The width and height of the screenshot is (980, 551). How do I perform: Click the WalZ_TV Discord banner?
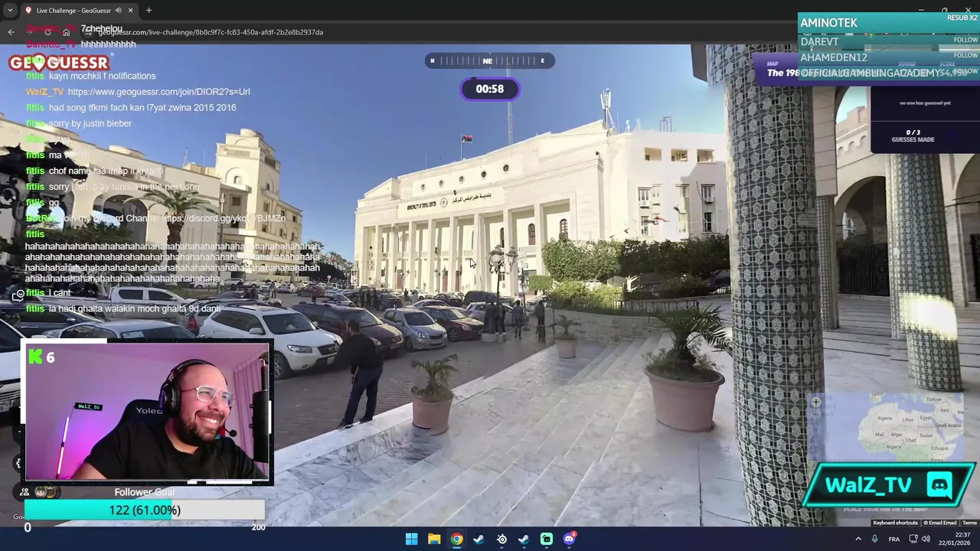coord(888,485)
